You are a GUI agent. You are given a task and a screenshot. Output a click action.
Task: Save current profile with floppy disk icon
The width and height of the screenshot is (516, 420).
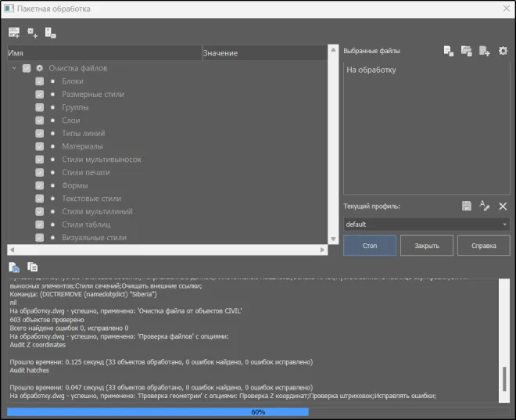point(467,206)
